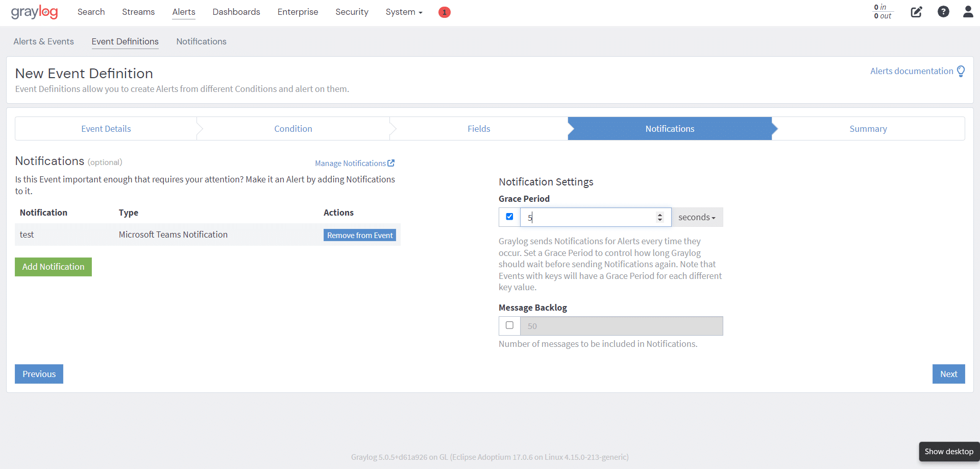Click the lightbulb icon next to Alerts documentation

[962, 71]
